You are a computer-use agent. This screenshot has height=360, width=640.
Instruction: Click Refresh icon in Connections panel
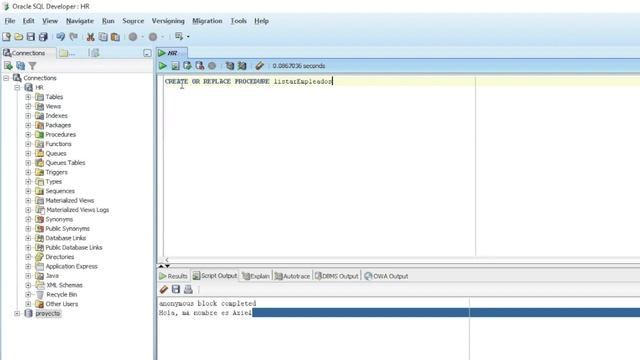coord(20,66)
